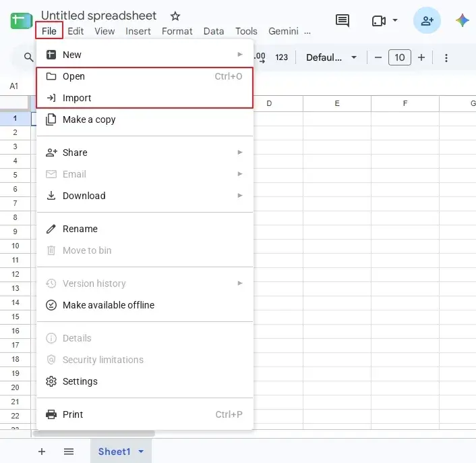Show hidden menus via the ellipsis
Screen dimensions: 476x463
[307, 32]
